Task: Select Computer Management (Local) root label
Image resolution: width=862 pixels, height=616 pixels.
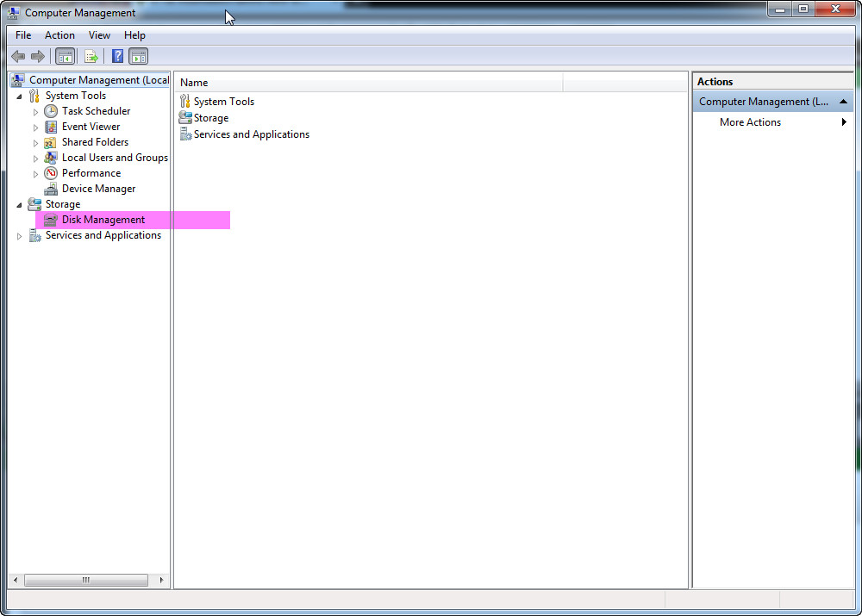Action: (x=99, y=80)
